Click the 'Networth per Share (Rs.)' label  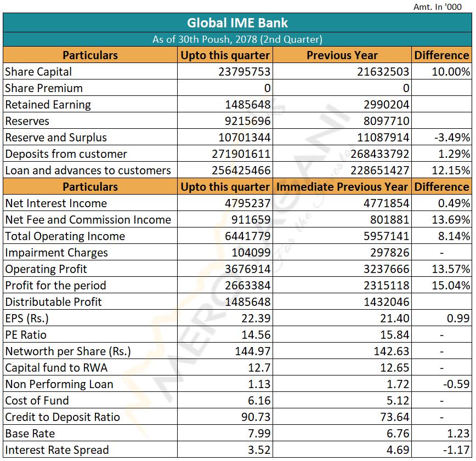[68, 351]
